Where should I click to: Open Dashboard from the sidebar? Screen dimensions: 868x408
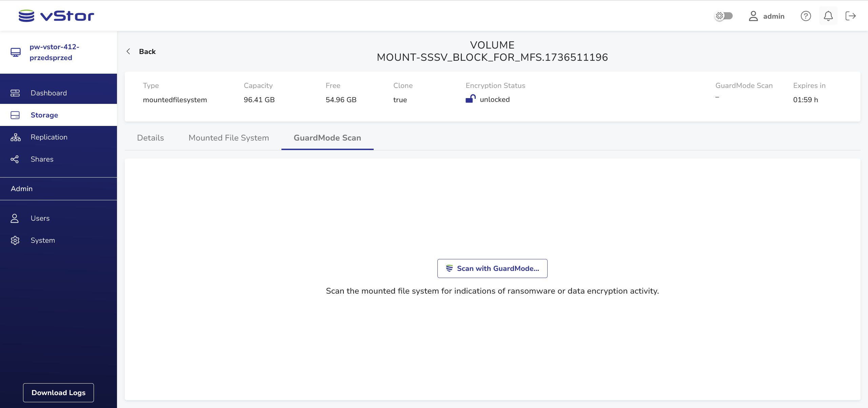click(48, 93)
